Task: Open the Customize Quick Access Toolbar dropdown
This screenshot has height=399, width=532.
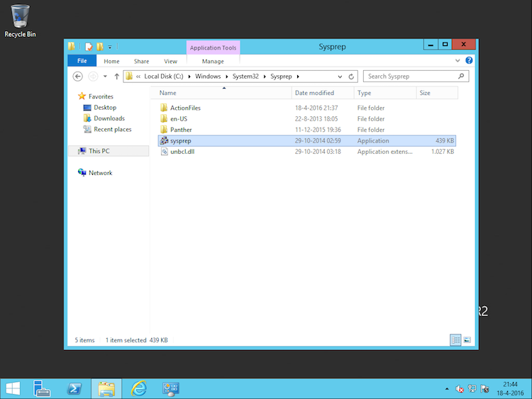Action: (110, 47)
